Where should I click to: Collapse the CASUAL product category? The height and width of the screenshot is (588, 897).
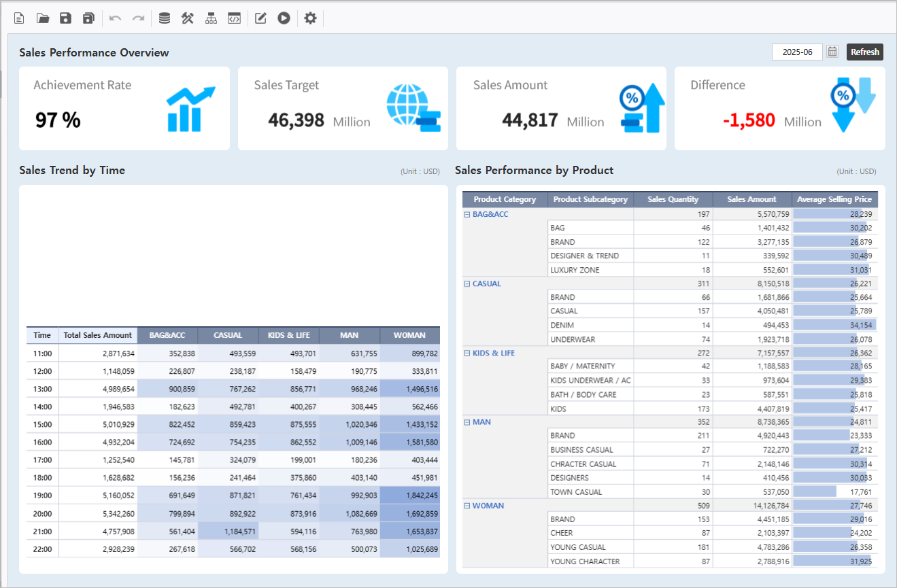(x=467, y=284)
